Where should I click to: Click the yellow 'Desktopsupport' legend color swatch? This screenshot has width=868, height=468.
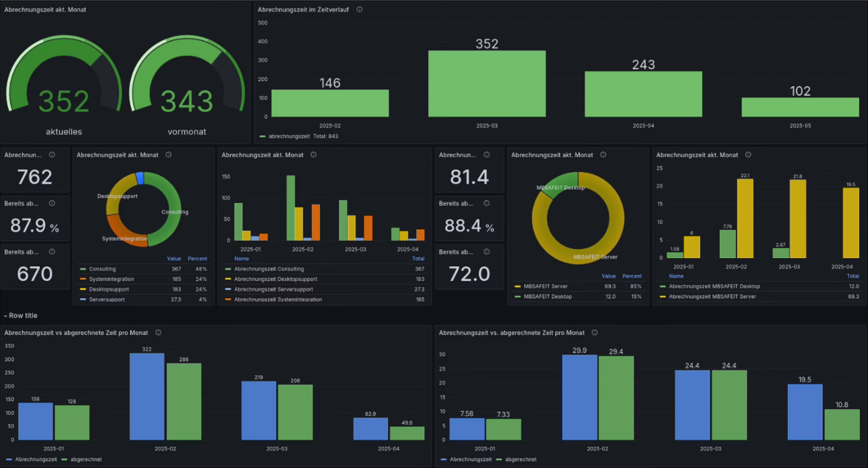(83, 289)
